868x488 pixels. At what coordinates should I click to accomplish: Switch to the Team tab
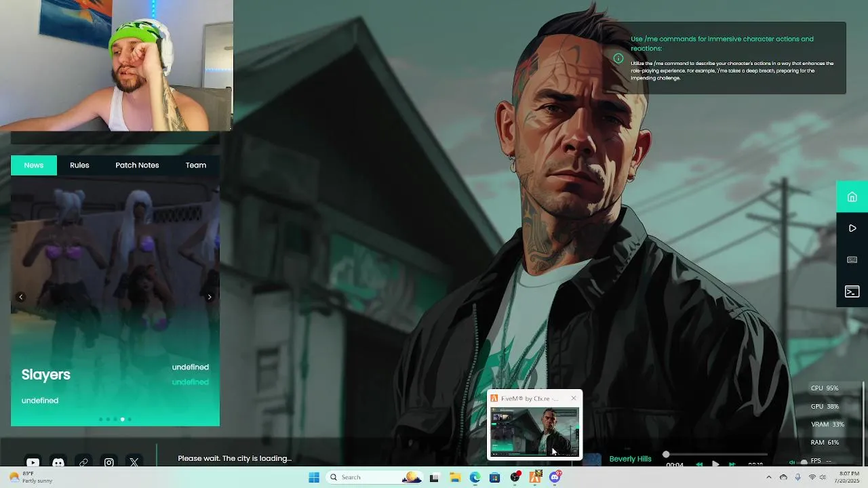pos(196,165)
